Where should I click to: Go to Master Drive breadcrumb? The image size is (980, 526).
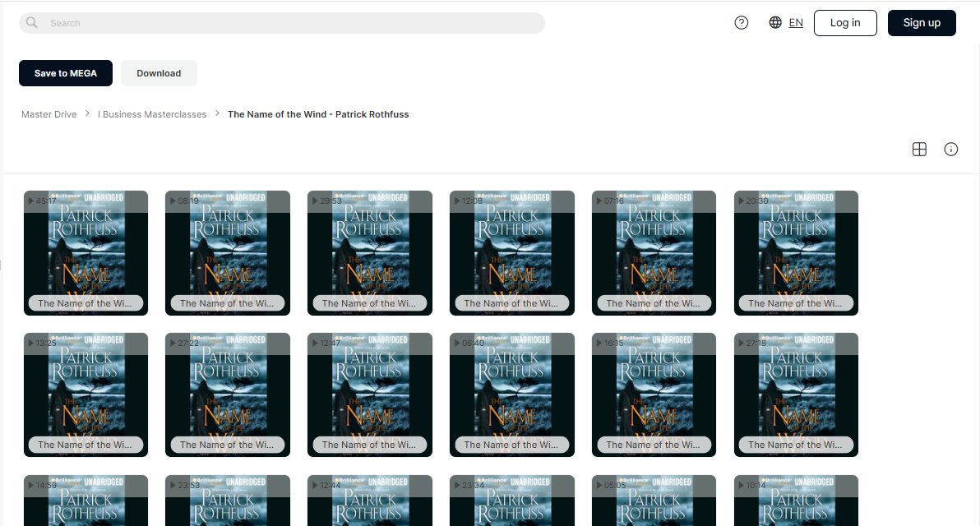[49, 114]
